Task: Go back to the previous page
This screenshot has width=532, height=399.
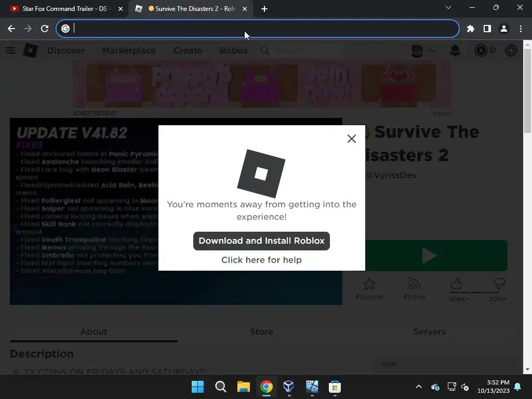Action: click(11, 29)
